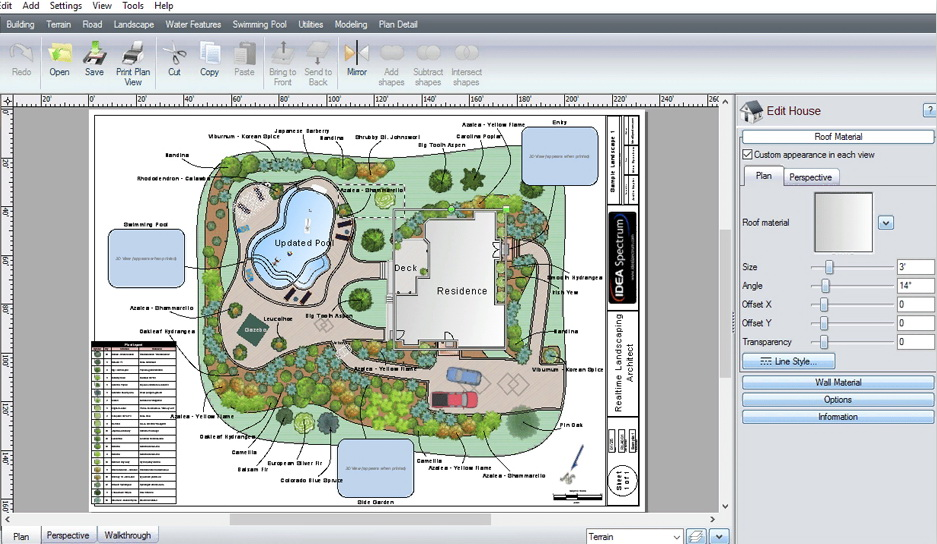Click the layers icon beside Terrain dropdown
This screenshot has width=937, height=544.
(697, 537)
